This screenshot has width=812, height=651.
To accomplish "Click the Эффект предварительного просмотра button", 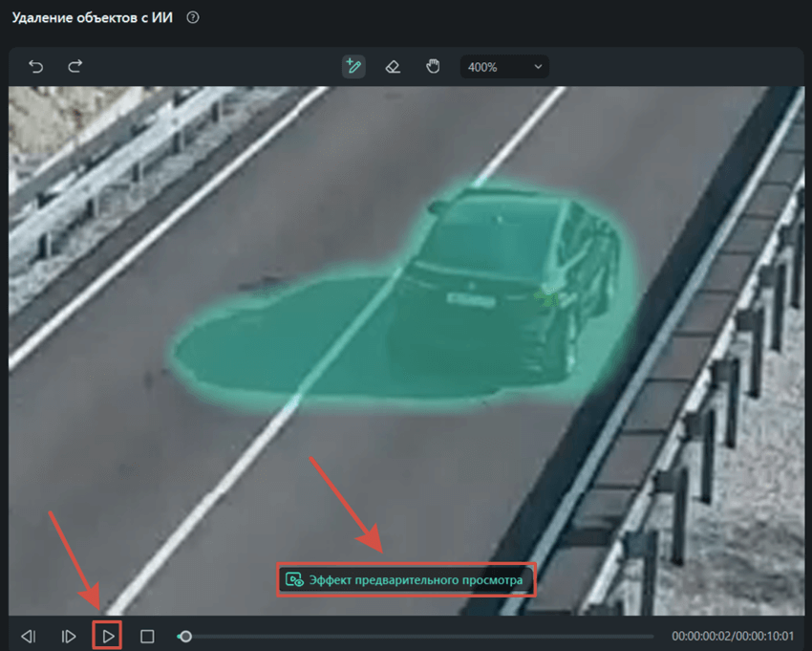I will tap(406, 579).
